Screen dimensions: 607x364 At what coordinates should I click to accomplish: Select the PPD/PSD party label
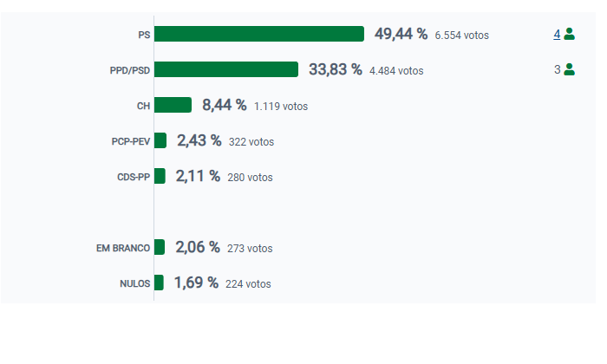(x=130, y=70)
